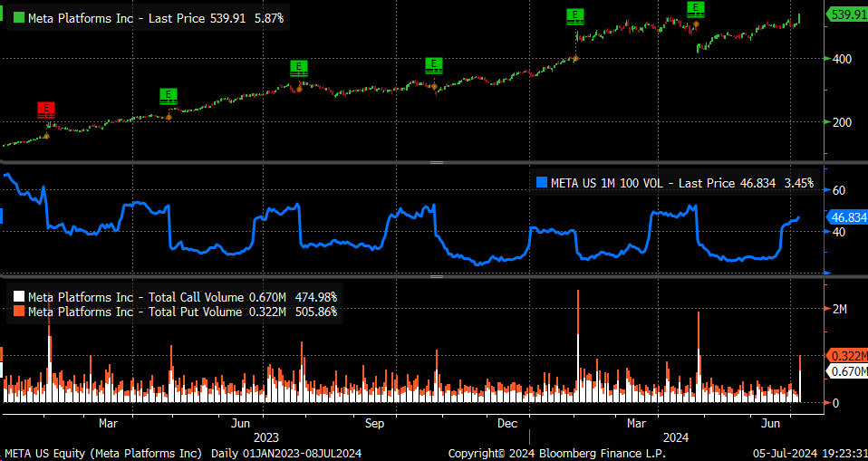Click the last green candlestick on the price chart
The height and width of the screenshot is (461, 868).
[799, 19]
